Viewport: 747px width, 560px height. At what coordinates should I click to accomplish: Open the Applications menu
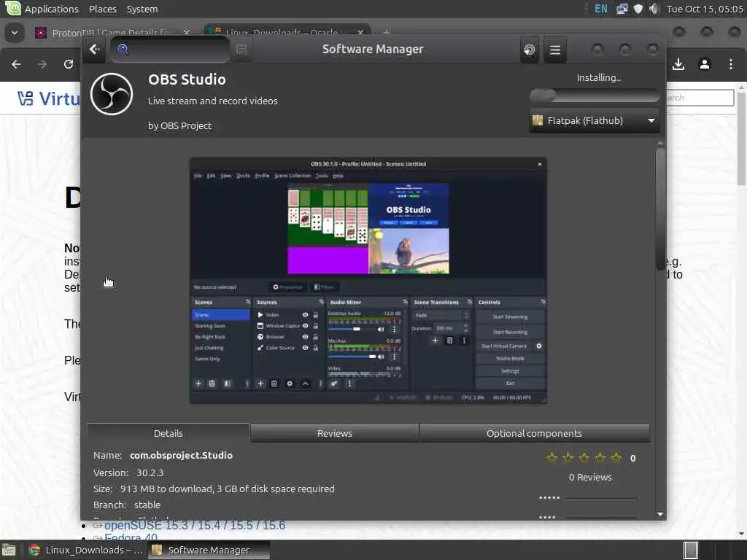pos(52,9)
